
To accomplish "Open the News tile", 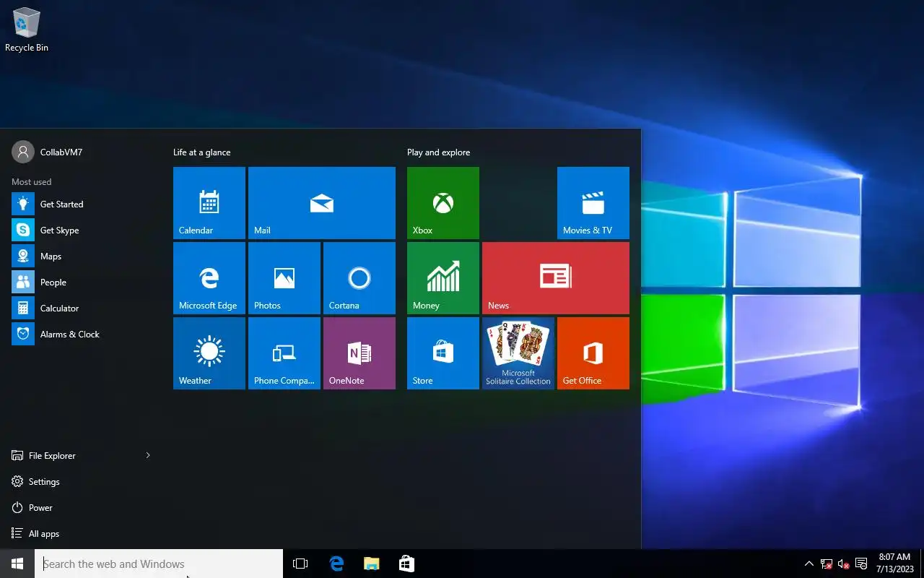I will 556,278.
